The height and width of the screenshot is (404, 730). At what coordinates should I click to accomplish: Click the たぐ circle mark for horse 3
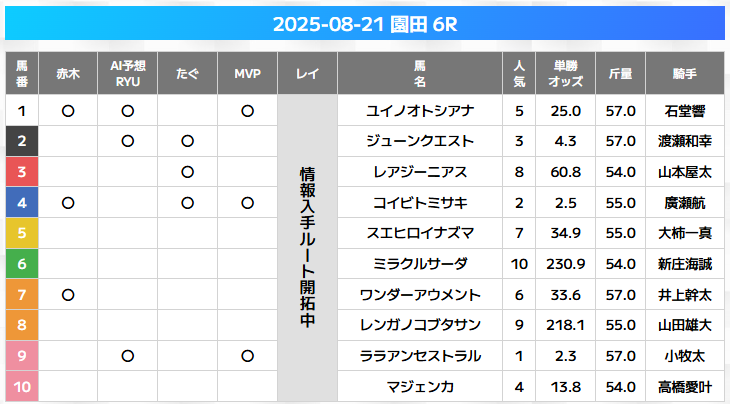tap(188, 172)
